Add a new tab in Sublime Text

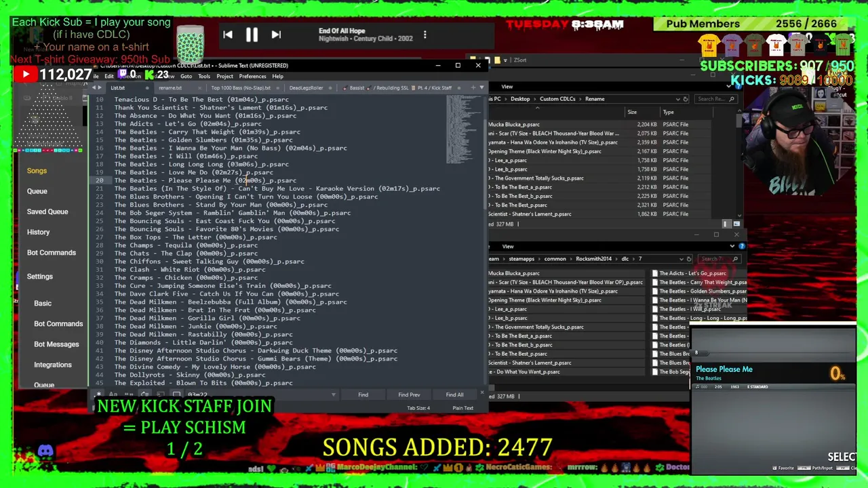click(473, 88)
